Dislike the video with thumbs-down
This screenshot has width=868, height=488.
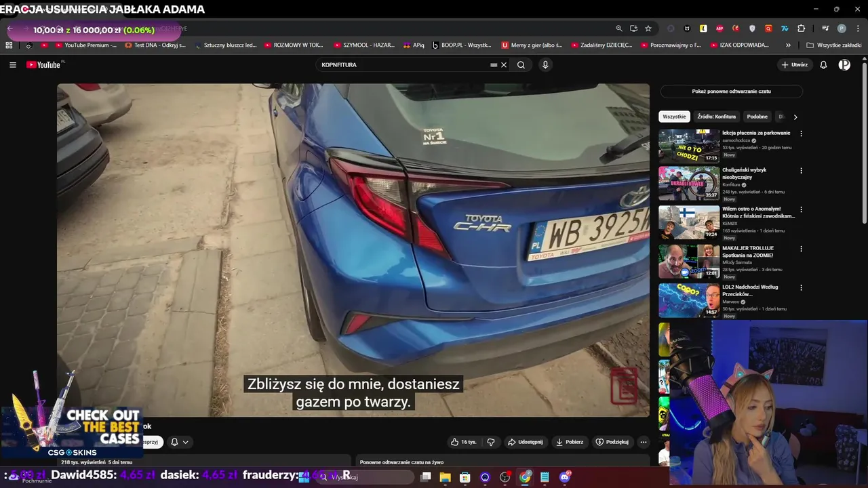[x=491, y=442]
